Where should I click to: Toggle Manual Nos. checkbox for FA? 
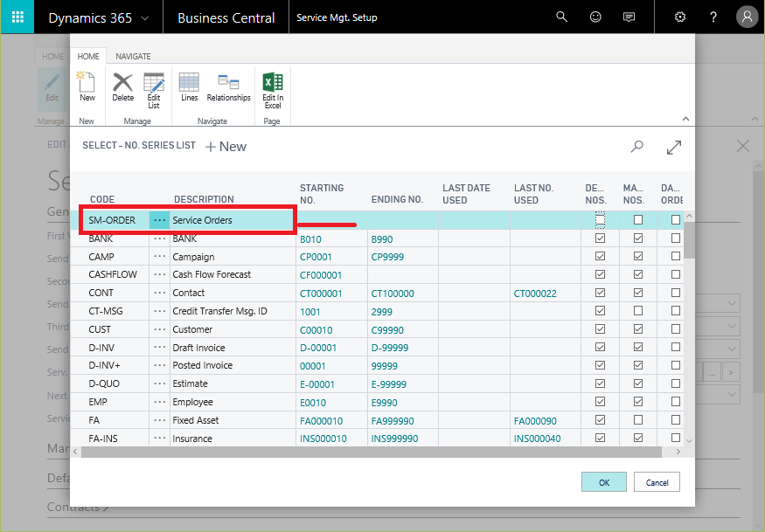coord(637,420)
